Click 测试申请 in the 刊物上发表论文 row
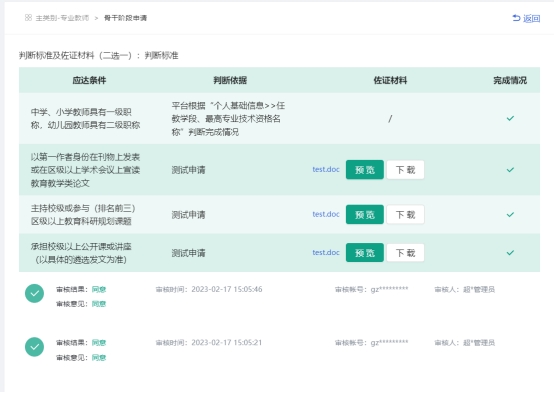 pyautogui.click(x=188, y=170)
